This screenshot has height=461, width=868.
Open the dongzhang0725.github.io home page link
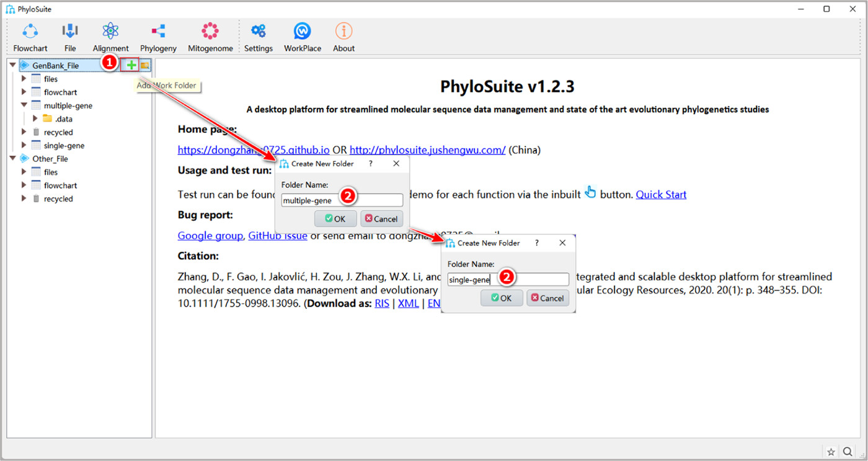click(x=254, y=150)
